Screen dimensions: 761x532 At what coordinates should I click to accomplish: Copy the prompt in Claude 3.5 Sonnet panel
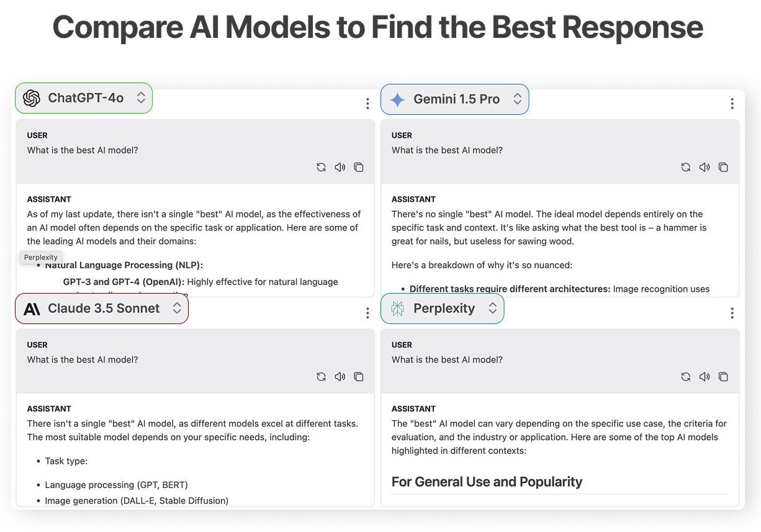pos(359,377)
